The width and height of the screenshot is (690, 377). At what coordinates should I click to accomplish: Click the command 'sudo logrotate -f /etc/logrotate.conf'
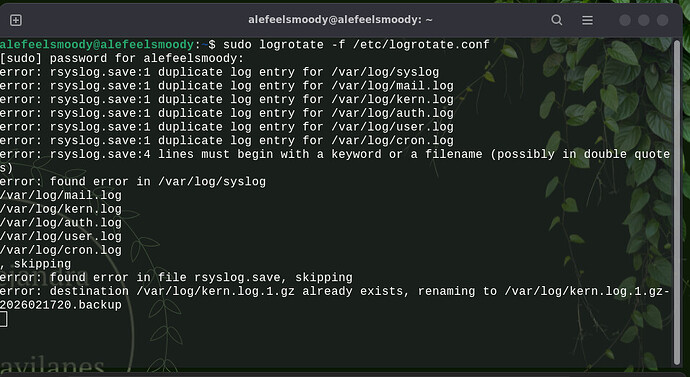[356, 45]
